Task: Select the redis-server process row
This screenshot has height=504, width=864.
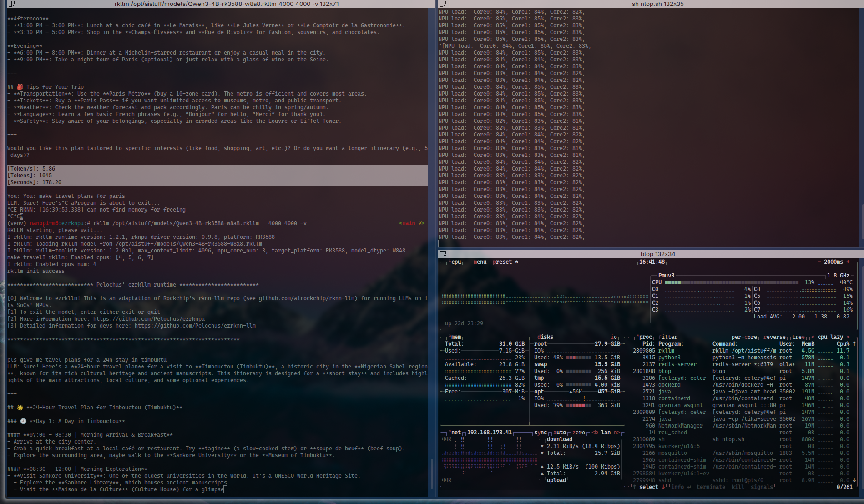Action: (x=741, y=364)
